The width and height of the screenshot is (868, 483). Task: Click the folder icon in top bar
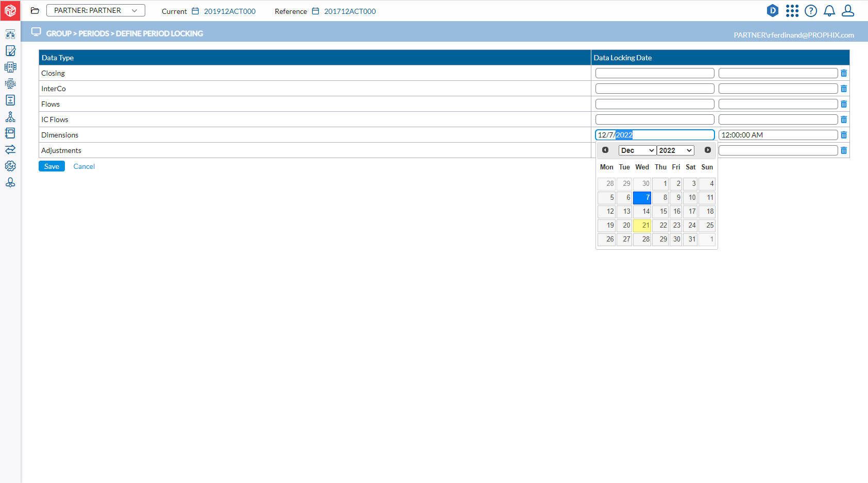35,11
